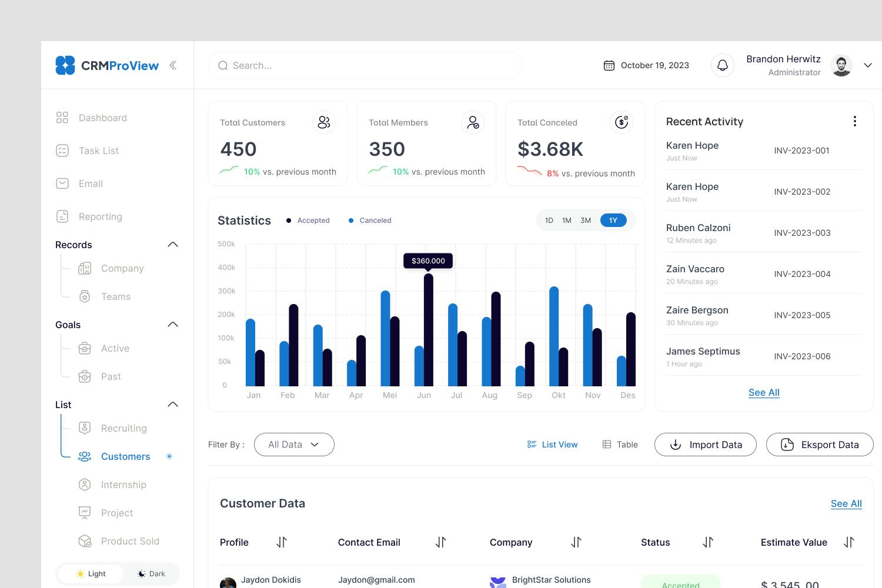Viewport: 882px width, 588px height.
Task: Collapse the Goals section
Action: (173, 325)
